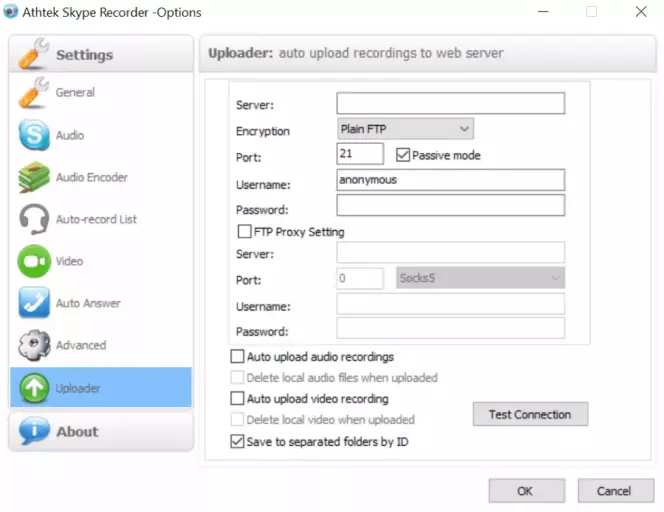Minimize the Options window

point(543,11)
